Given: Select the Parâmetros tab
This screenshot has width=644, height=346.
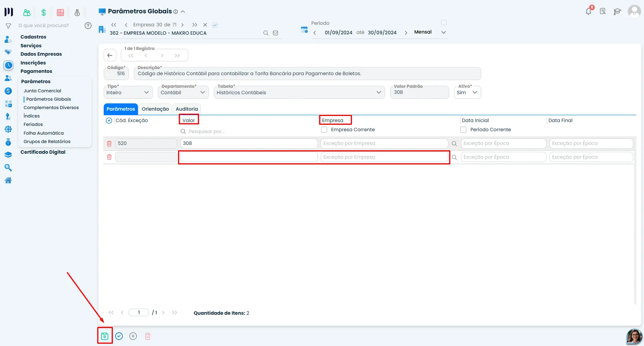Looking at the screenshot, I should tap(121, 109).
